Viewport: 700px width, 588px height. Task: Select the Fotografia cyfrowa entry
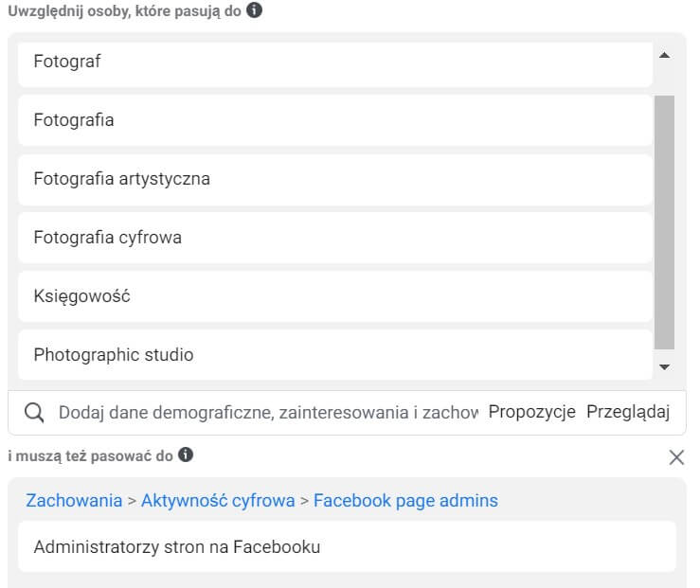(335, 238)
